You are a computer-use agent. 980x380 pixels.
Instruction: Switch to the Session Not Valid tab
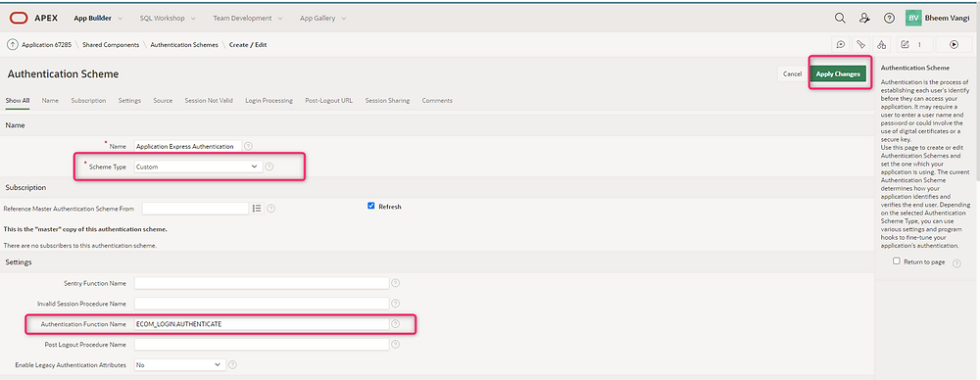209,101
